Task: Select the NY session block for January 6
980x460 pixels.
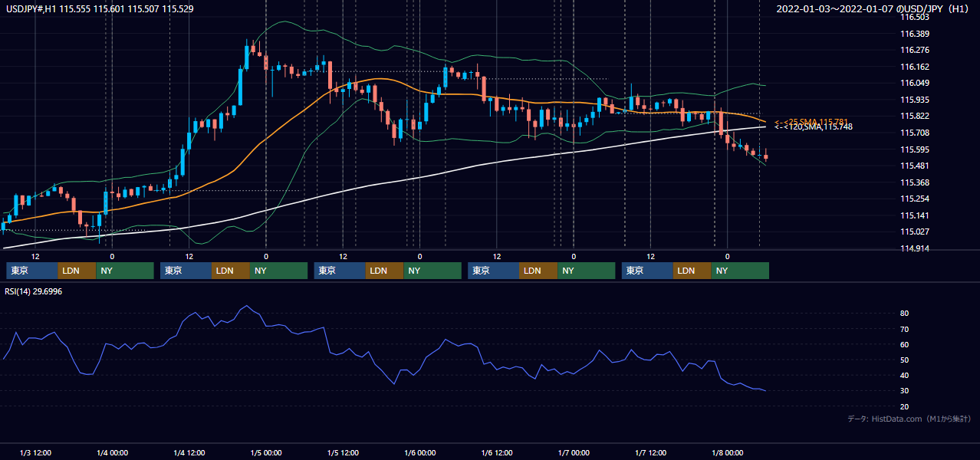Action: click(587, 271)
